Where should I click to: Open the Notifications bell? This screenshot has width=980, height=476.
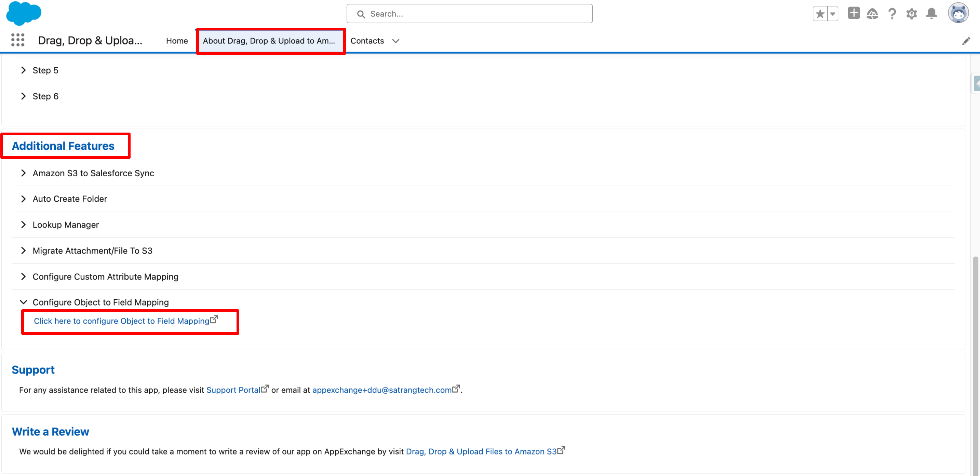point(931,14)
